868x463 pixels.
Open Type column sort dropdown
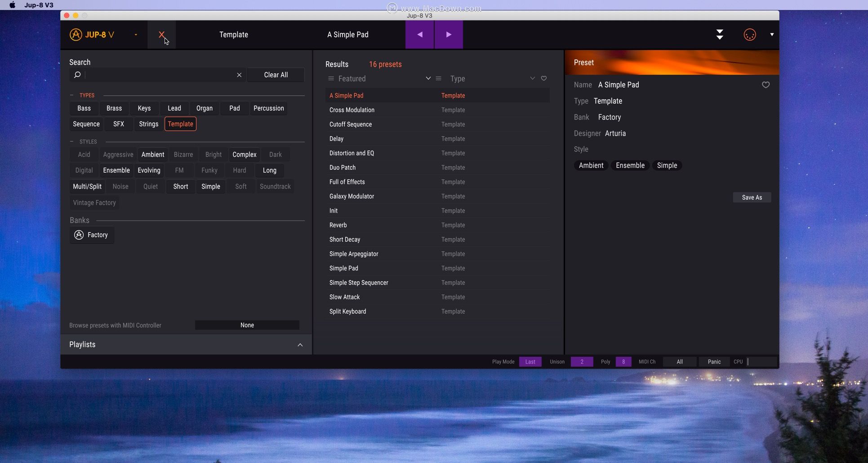click(532, 78)
